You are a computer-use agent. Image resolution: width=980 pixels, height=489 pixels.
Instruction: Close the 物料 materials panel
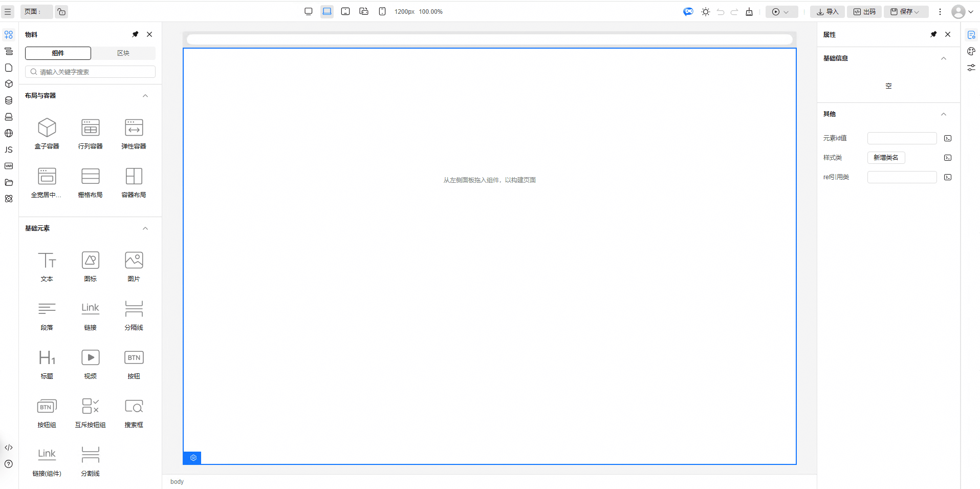(149, 34)
